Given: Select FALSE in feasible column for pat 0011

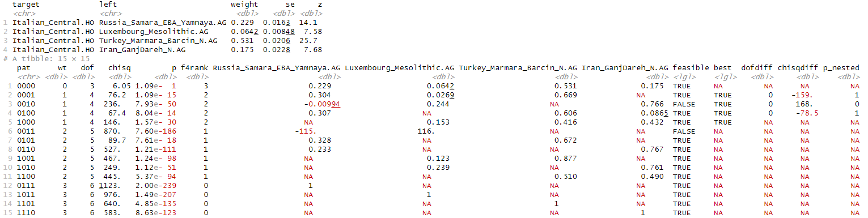Looking at the screenshot, I should coord(684,131).
